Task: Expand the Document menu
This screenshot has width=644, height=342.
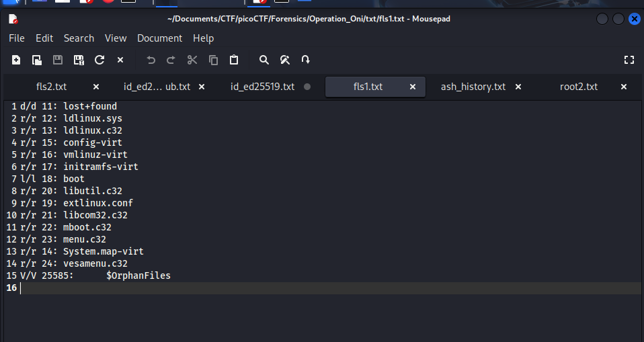Action: (x=159, y=38)
